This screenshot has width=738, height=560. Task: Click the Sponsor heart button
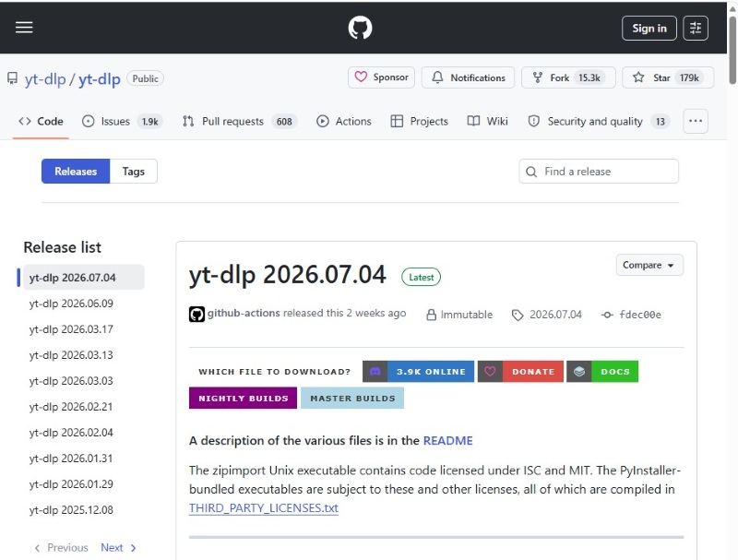click(x=381, y=77)
